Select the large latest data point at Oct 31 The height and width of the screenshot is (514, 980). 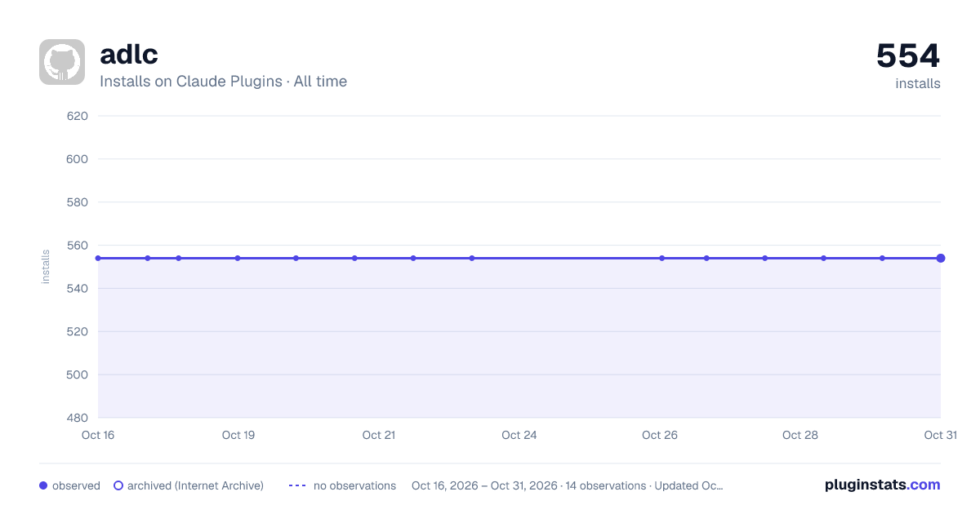pyautogui.click(x=941, y=258)
